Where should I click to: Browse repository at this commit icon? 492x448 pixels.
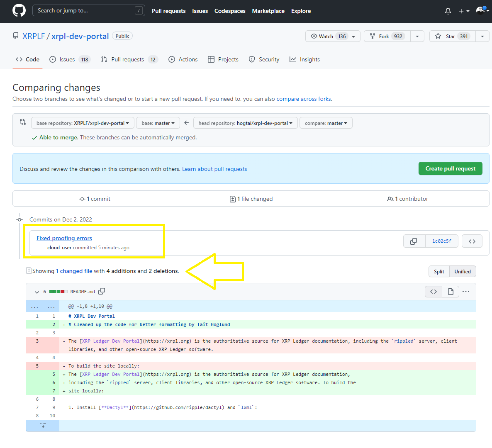(472, 241)
